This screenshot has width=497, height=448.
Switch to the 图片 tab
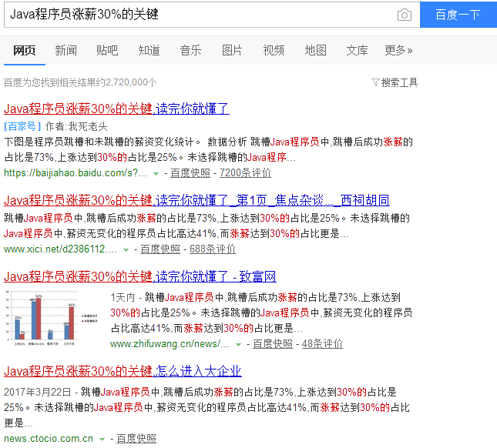[232, 50]
